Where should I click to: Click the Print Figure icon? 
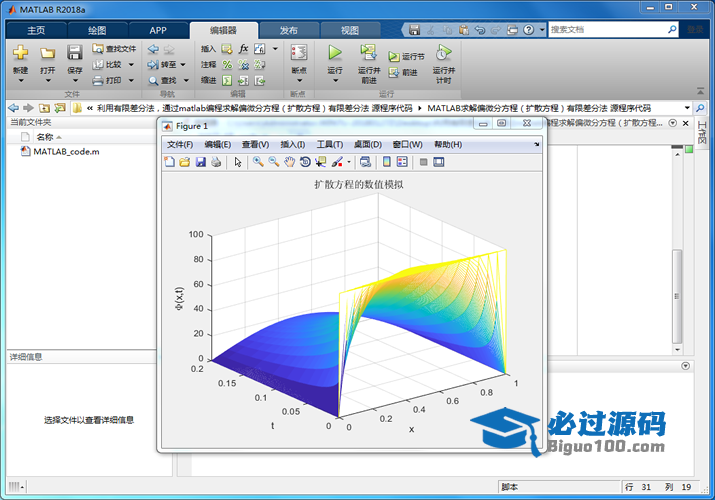(x=216, y=162)
